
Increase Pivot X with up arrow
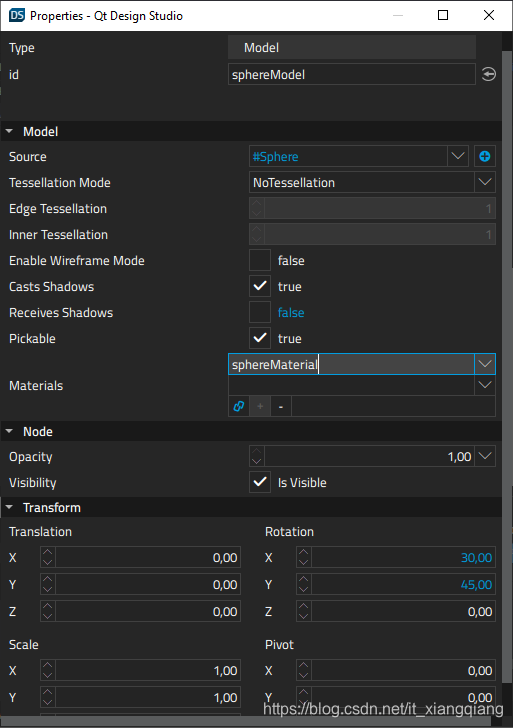[x=304, y=665]
